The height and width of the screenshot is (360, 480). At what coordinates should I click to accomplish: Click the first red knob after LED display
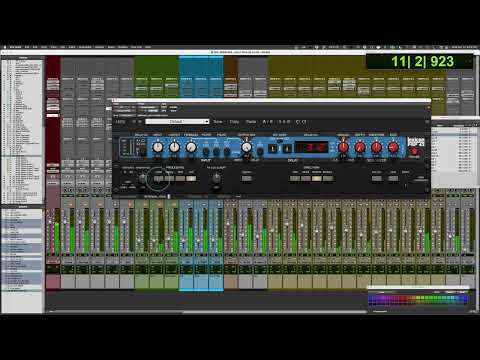343,147
